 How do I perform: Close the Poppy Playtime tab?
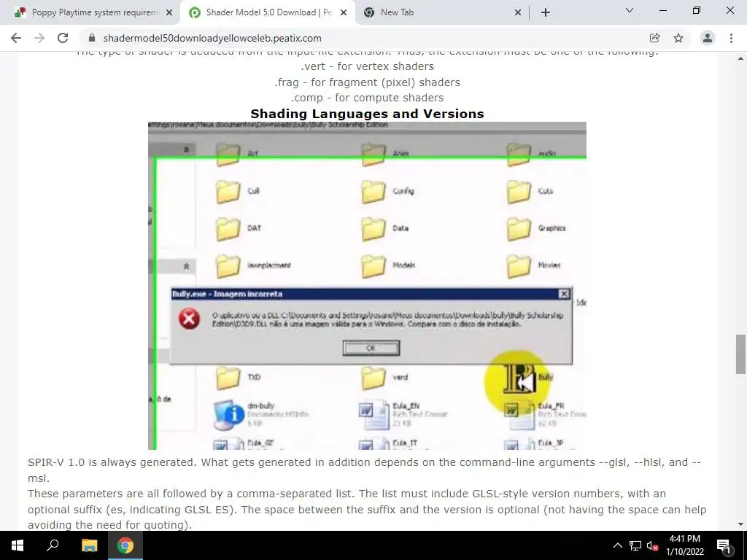click(x=169, y=12)
